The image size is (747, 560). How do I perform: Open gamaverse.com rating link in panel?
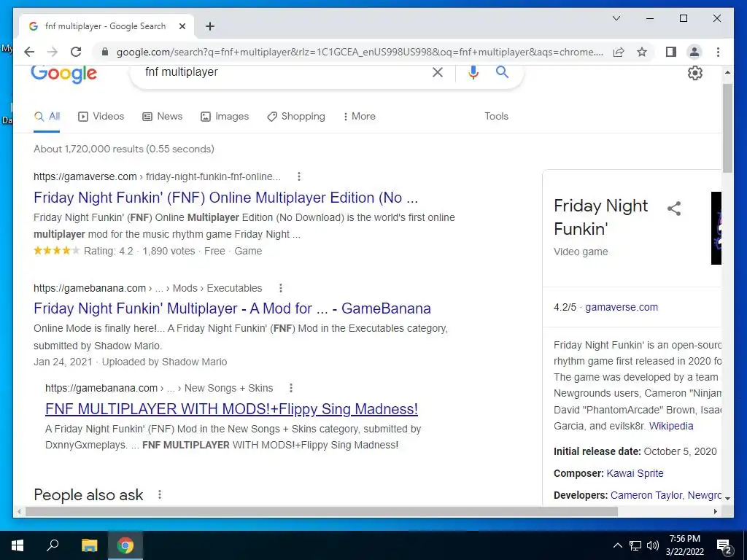click(x=622, y=307)
